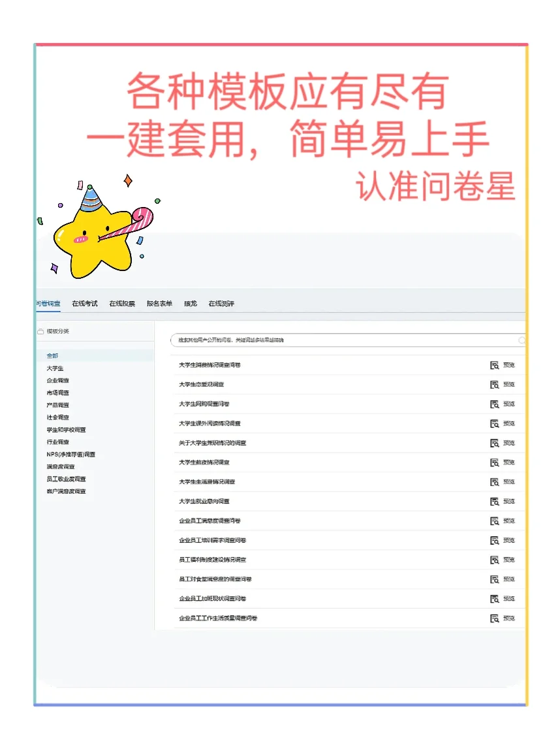Switch to the 在线考试 tab
This screenshot has height=749, width=560.
tap(84, 303)
